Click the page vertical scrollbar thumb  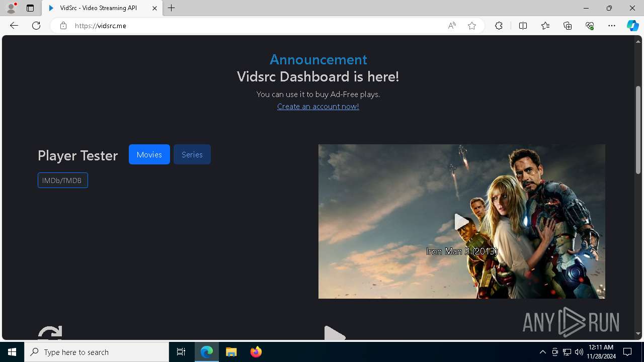tap(638, 130)
